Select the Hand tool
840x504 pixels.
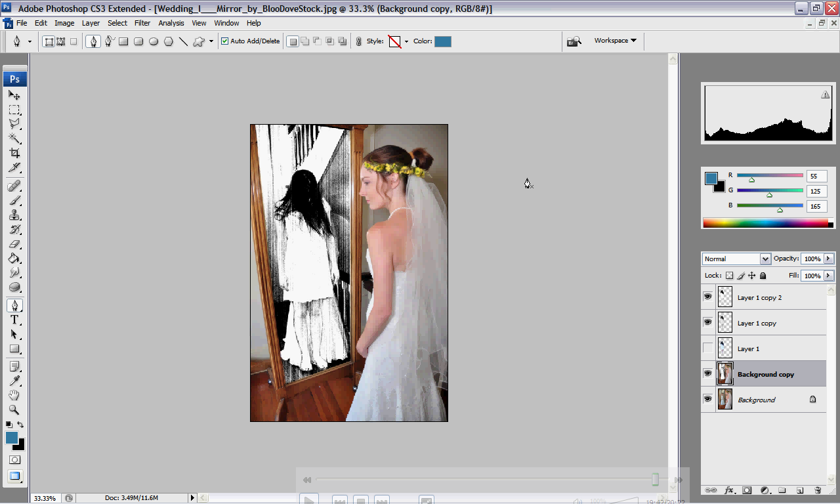pos(14,395)
